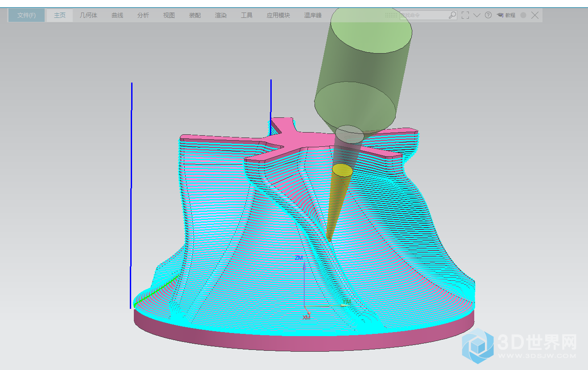
Task: Open the 温岸峰 tab
Action: (313, 15)
